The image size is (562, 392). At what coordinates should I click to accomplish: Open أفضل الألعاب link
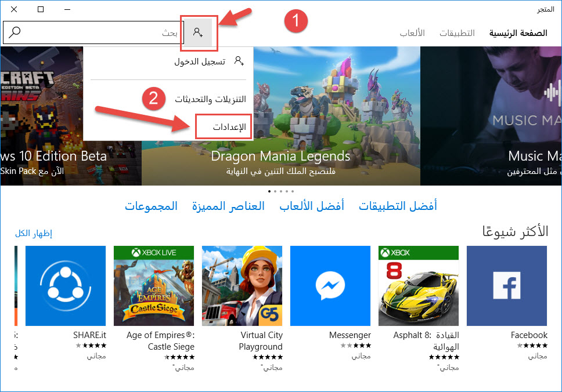[312, 206]
